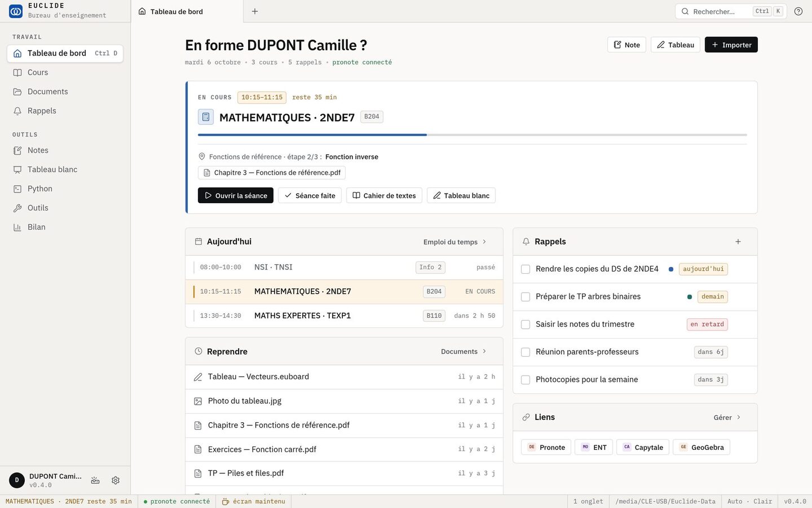The width and height of the screenshot is (812, 508).
Task: Click the calculator icon beside MATHEMATIQUES 2NDE7
Action: (x=206, y=117)
